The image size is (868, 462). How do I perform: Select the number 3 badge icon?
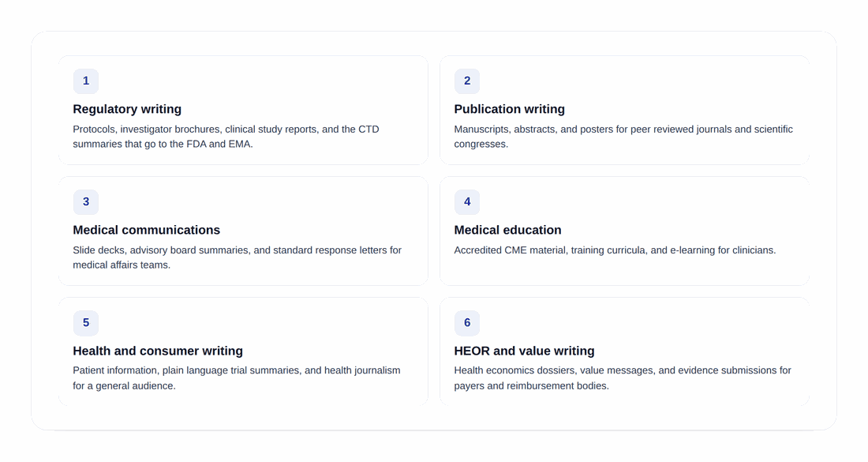pyautogui.click(x=86, y=201)
